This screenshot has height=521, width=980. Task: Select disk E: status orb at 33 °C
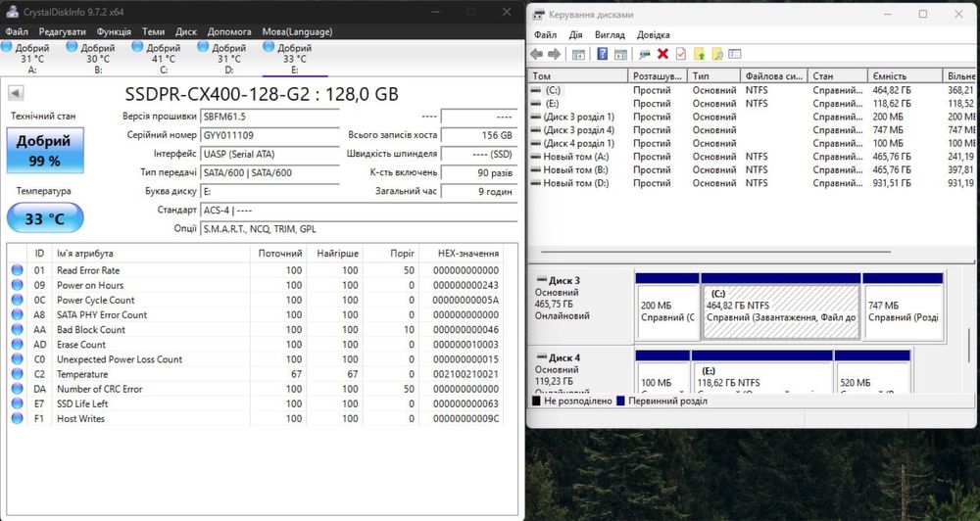[269, 46]
